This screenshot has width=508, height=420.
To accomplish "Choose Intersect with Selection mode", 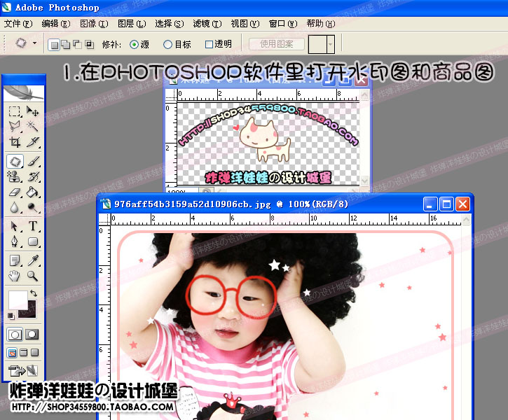I will pos(89,45).
